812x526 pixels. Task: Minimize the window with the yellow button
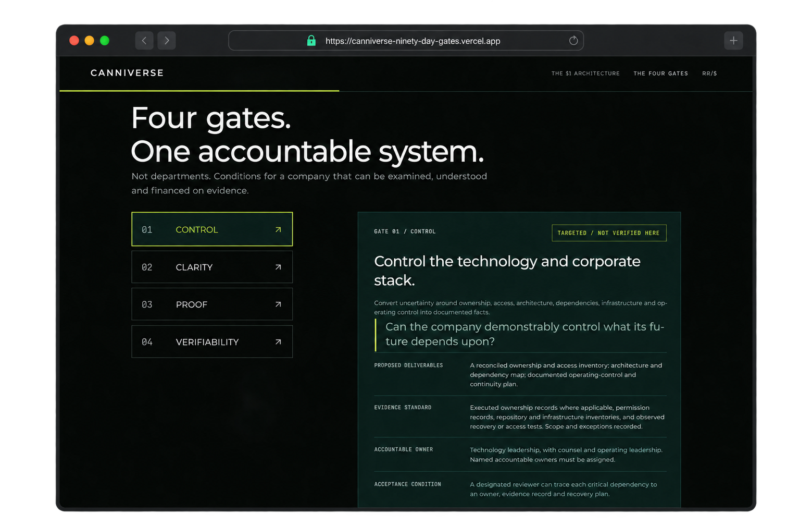[89, 40]
